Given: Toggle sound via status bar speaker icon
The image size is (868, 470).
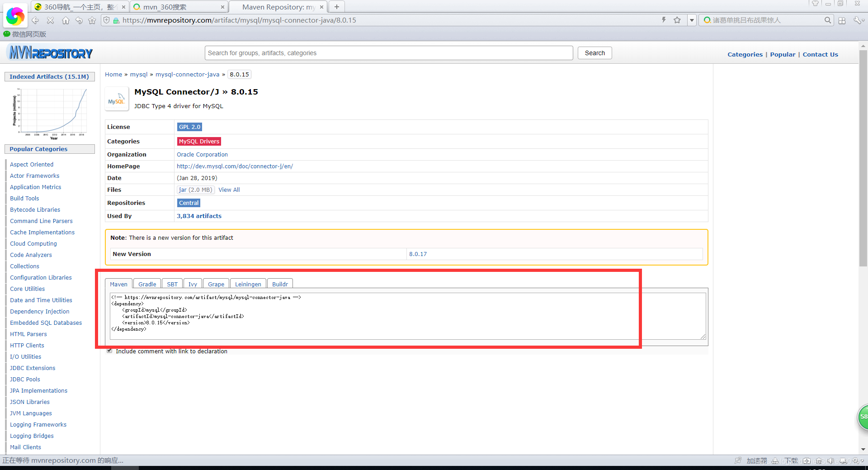Looking at the screenshot, I should pyautogui.click(x=830, y=461).
